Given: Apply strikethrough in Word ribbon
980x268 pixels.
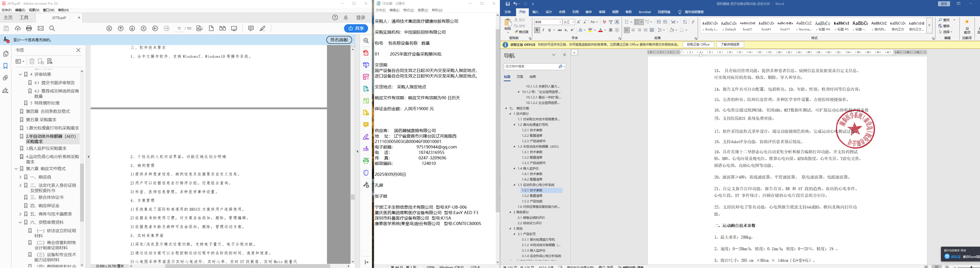Looking at the screenshot, I should 560,30.
